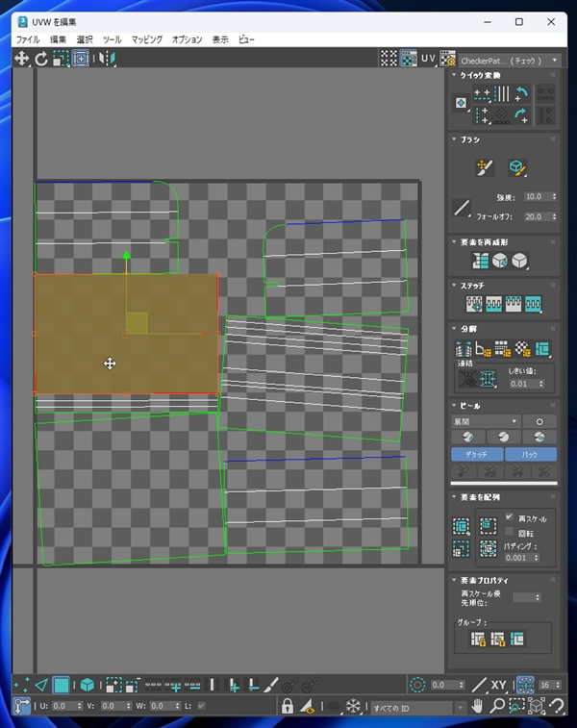Click the UV coordinate space button
577x728 pixels.
coord(428,59)
